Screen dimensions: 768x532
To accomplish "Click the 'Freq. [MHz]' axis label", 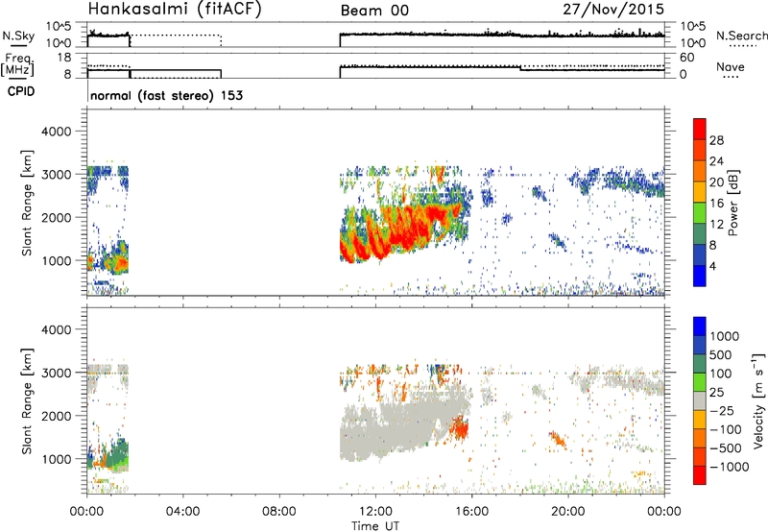I will (x=17, y=64).
